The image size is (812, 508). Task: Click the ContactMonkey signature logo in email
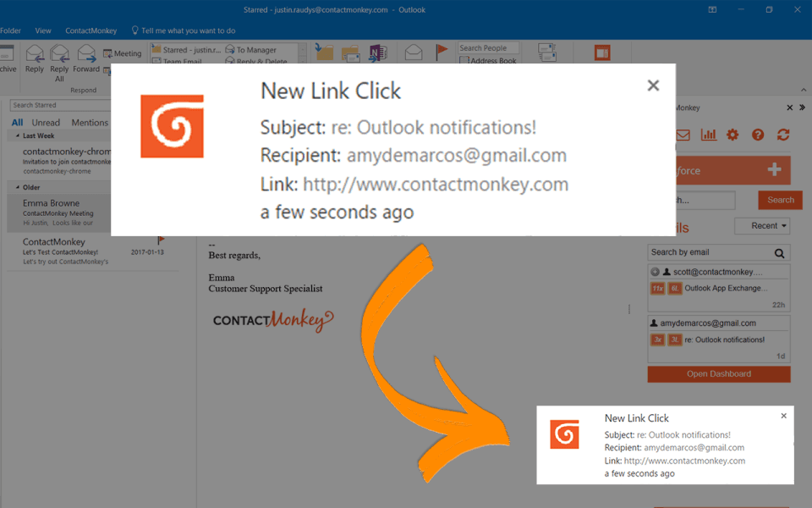point(273,320)
